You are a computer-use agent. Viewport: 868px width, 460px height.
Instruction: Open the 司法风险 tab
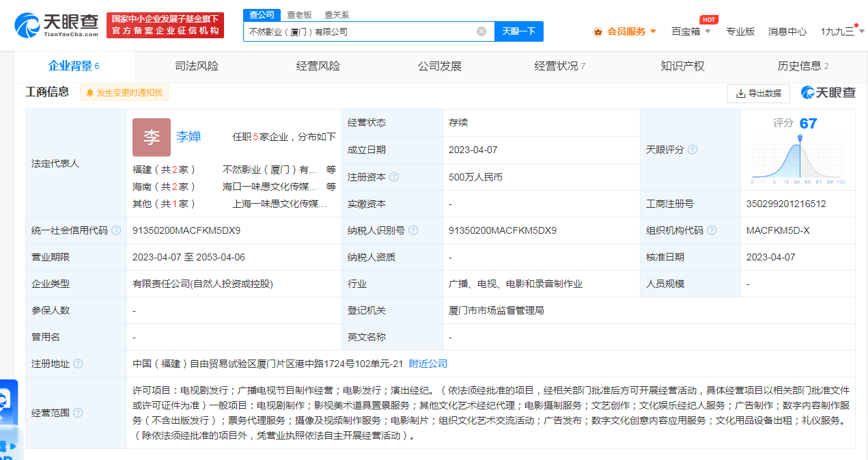(x=197, y=66)
